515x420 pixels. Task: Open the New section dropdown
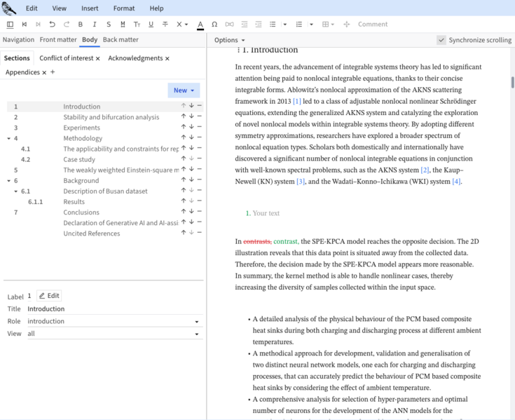(x=184, y=90)
